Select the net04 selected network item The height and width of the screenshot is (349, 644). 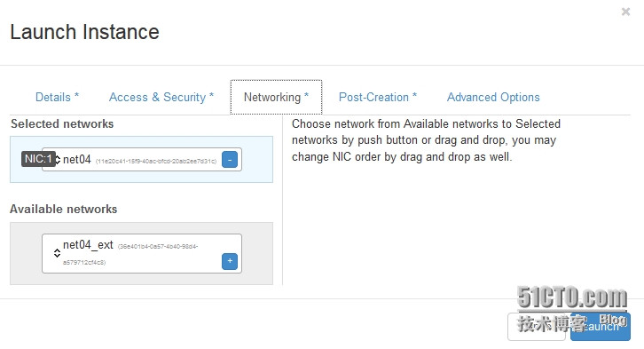coord(142,160)
